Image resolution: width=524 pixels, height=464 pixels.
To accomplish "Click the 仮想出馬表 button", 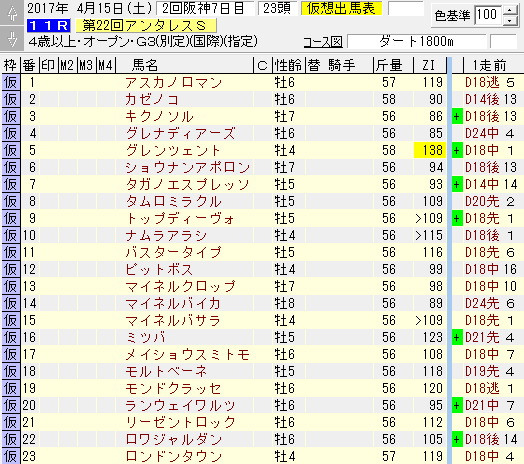I will (x=341, y=8).
